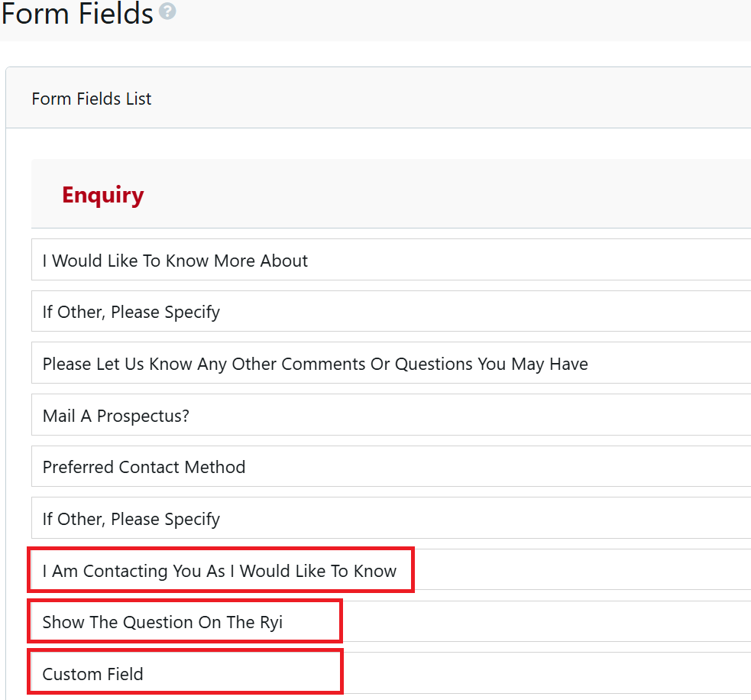Open the Form Fields List panel header
Viewport: 751px width, 700px height.
(91, 98)
